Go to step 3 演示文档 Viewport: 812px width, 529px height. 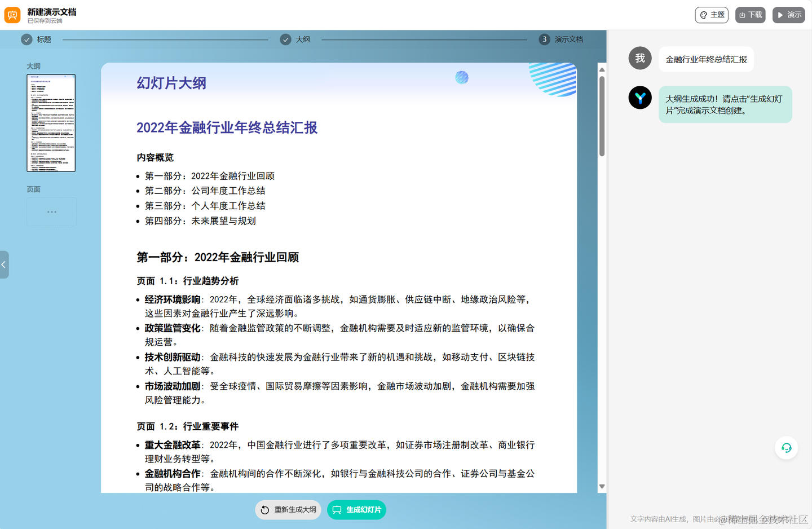coord(544,39)
